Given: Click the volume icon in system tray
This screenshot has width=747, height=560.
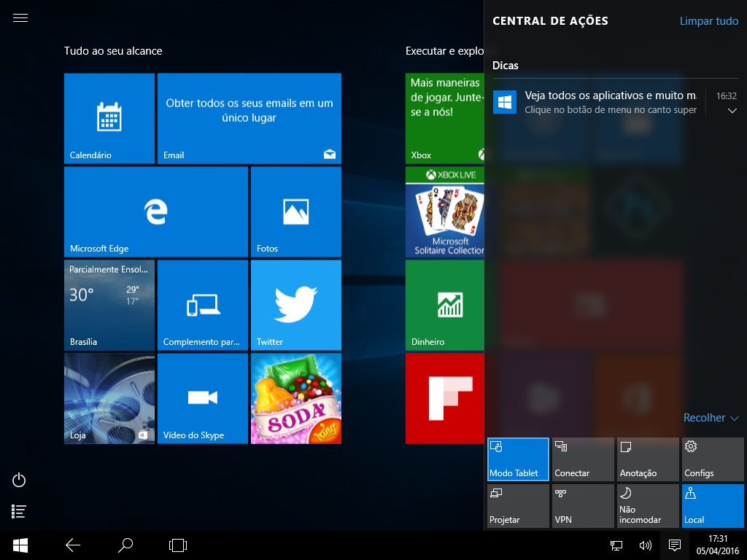Looking at the screenshot, I should [645, 545].
